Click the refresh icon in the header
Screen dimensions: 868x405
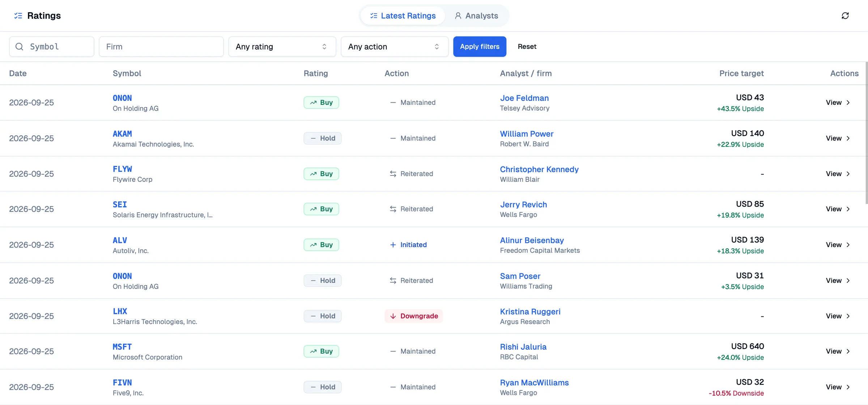pyautogui.click(x=845, y=16)
